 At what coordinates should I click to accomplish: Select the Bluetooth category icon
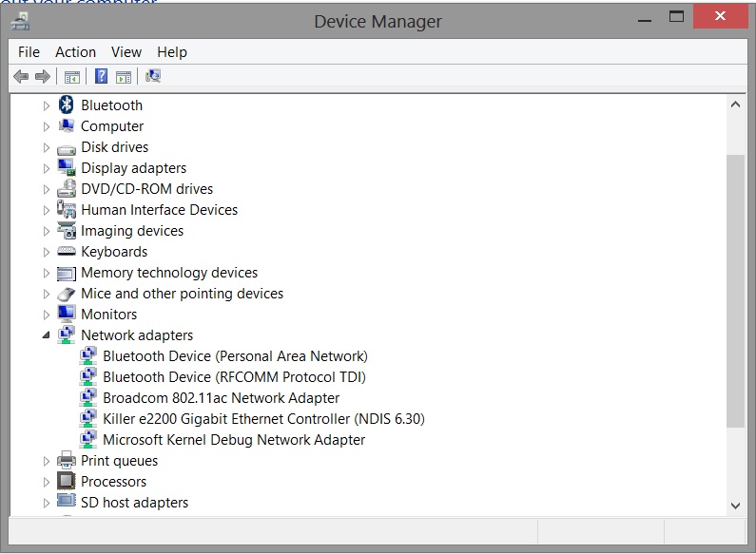click(x=67, y=105)
